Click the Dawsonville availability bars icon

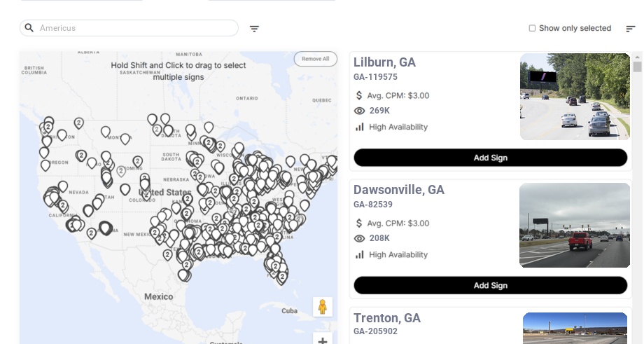(360, 255)
